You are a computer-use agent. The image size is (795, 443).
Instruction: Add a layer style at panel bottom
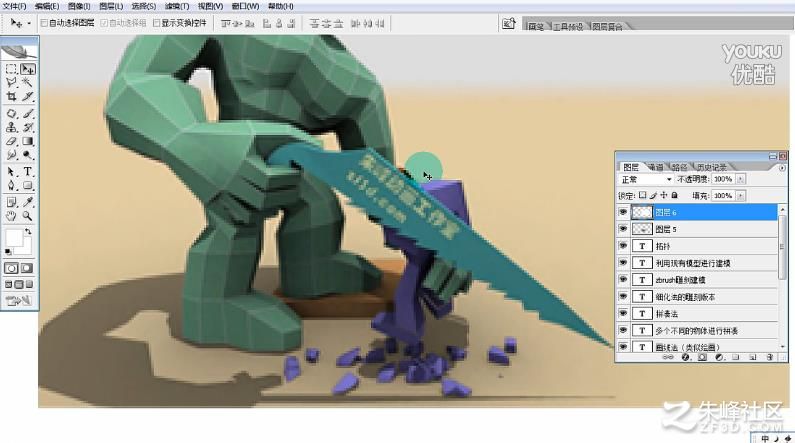(685, 357)
